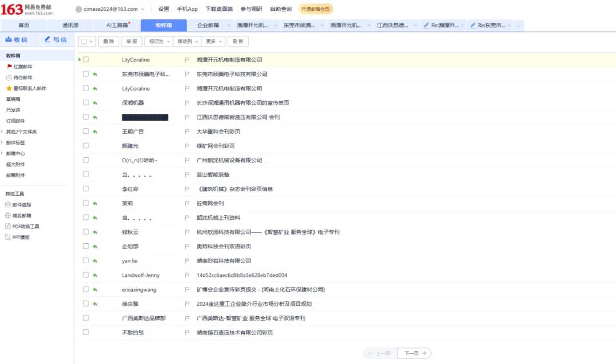The width and height of the screenshot is (616, 364).
Task: Click the 开通邮箱会员 membership badge
Action: coord(315,9)
